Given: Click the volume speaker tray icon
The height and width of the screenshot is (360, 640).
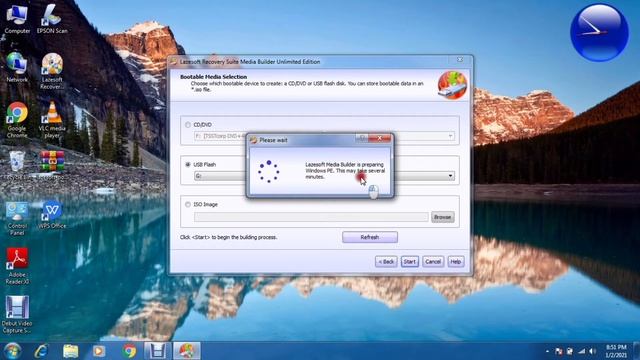Looking at the screenshot, I should (592, 351).
